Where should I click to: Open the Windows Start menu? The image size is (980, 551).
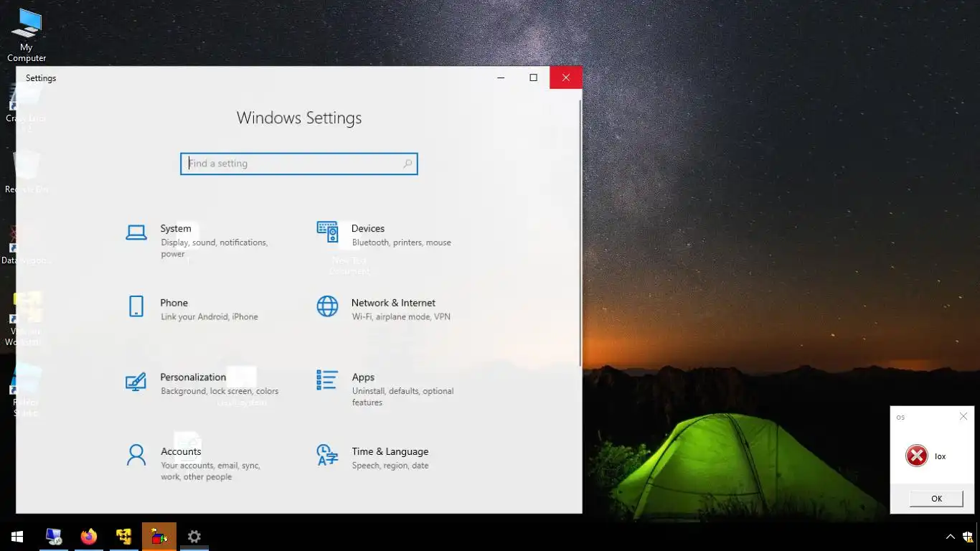click(x=17, y=537)
